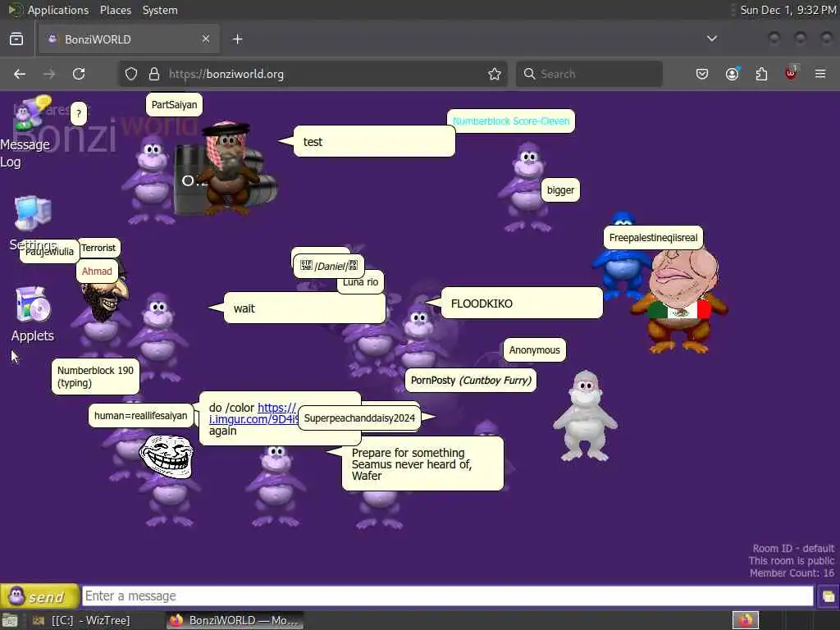This screenshot has height=630, width=840.
Task: Switch to BonziWORLD taskbar window
Action: pyautogui.click(x=234, y=620)
